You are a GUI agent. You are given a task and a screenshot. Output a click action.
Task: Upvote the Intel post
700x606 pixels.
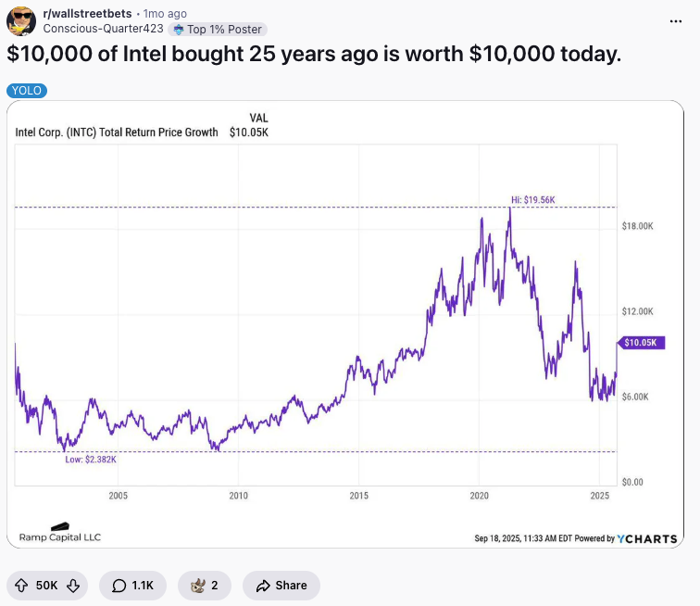coord(22,586)
